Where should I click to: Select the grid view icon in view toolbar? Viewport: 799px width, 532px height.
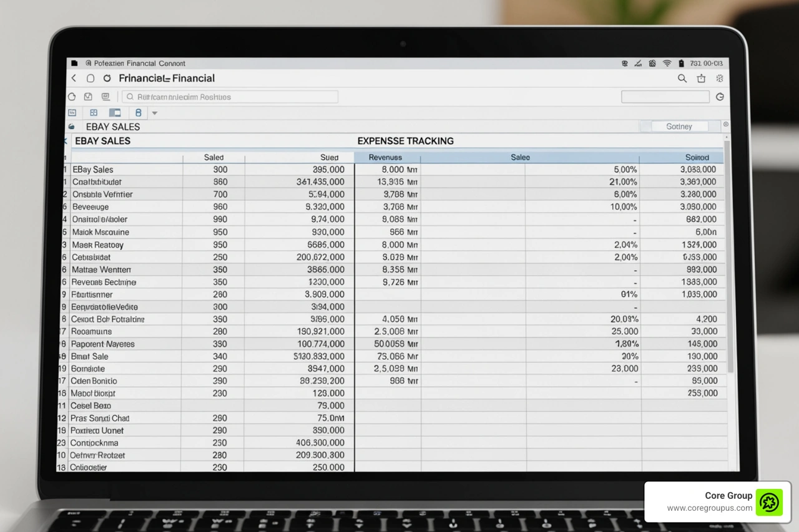pos(94,113)
